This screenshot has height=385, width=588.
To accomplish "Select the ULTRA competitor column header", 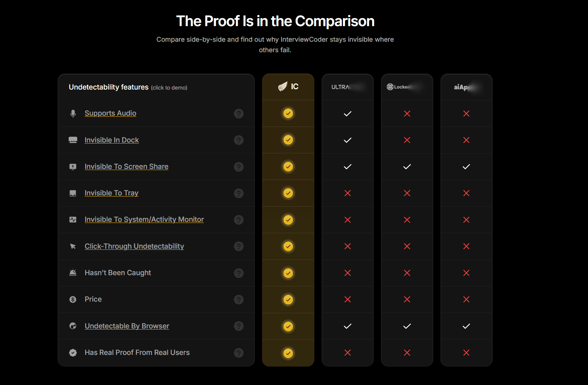I will pyautogui.click(x=347, y=87).
